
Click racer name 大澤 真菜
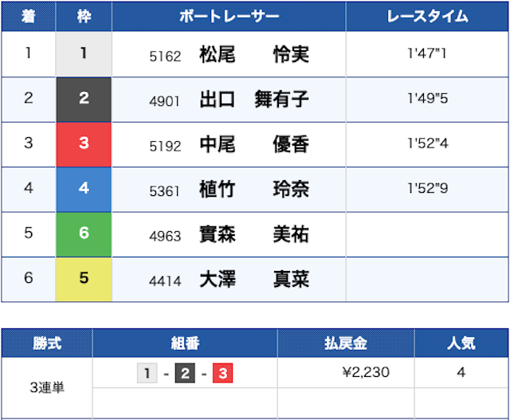(x=253, y=280)
